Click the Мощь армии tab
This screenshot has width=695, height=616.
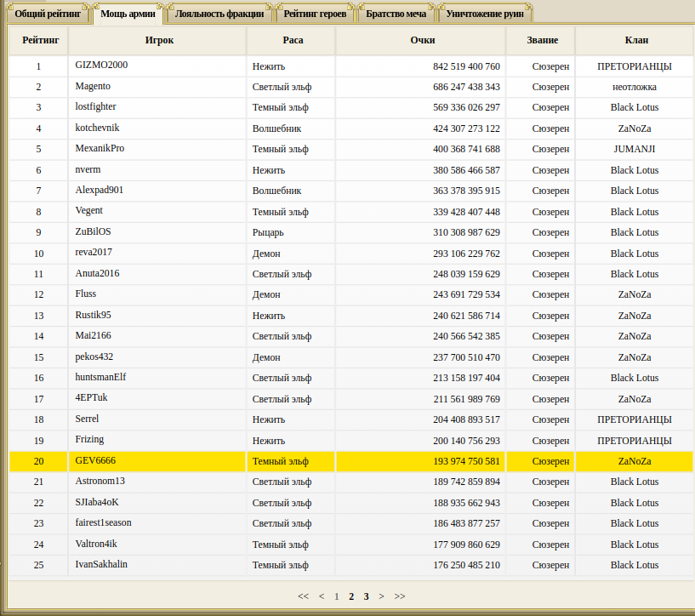[x=128, y=14]
